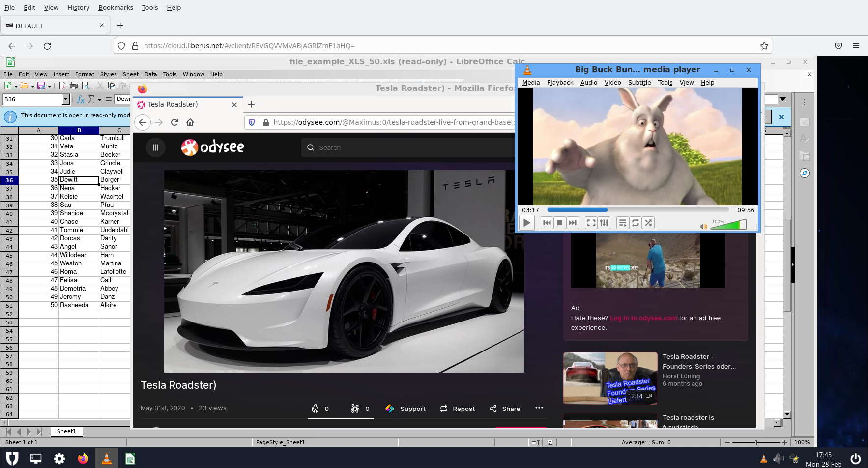The width and height of the screenshot is (868, 468).
Task: Expand the Sum function dropdown arrow
Action: [x=99, y=100]
